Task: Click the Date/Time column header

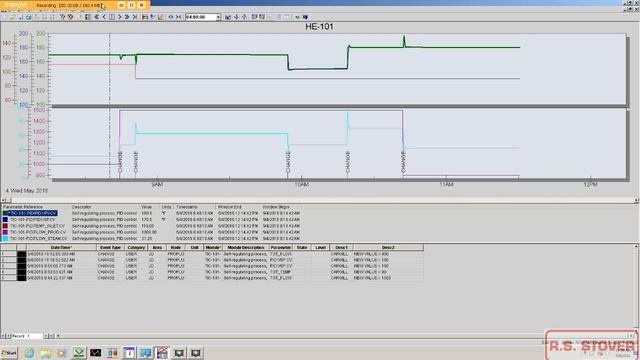Action: click(x=61, y=247)
